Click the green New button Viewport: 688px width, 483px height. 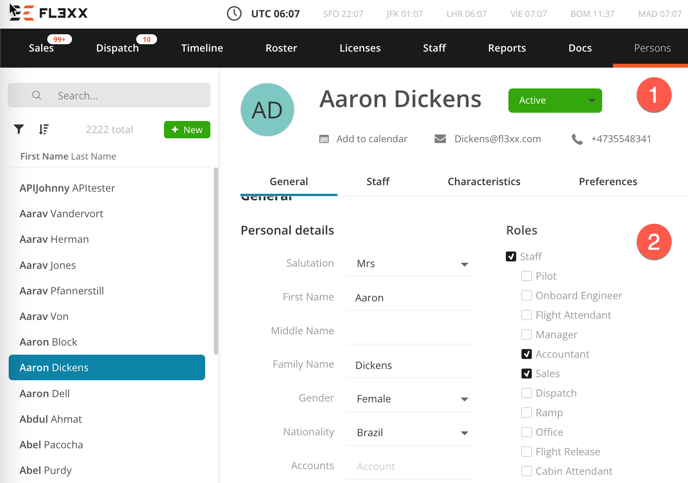tap(187, 129)
